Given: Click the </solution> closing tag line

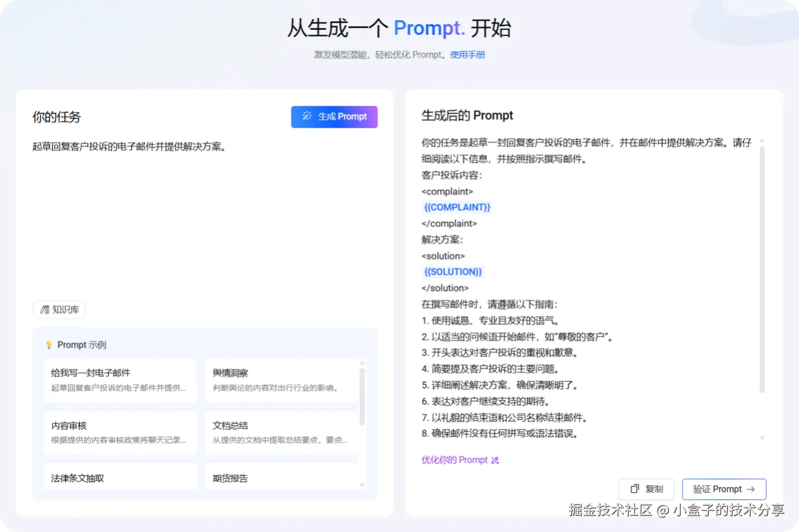Looking at the screenshot, I should click(x=445, y=288).
